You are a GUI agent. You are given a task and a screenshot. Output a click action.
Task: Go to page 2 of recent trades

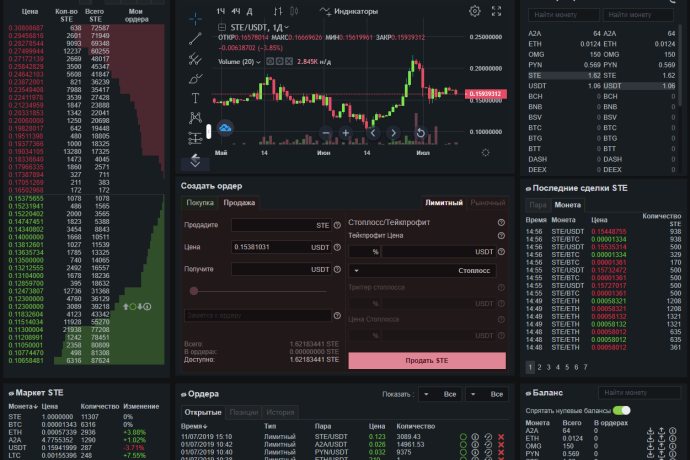pyautogui.click(x=540, y=367)
